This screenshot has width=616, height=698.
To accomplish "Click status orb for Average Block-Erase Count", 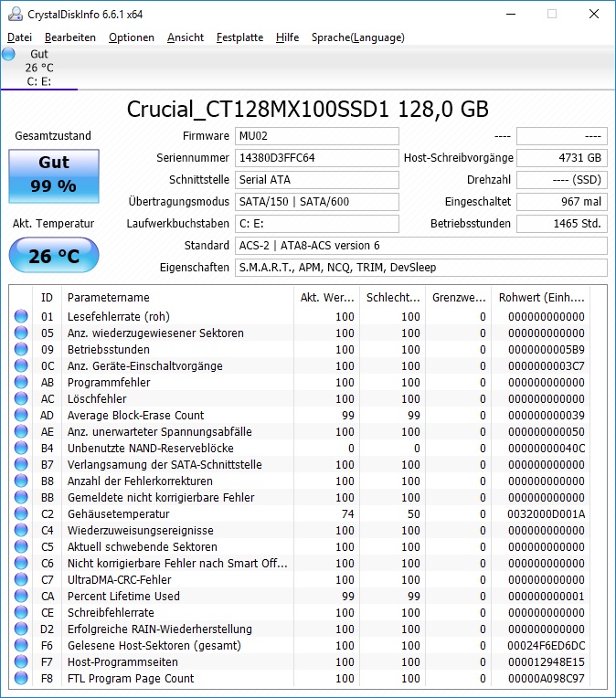I will (x=21, y=415).
